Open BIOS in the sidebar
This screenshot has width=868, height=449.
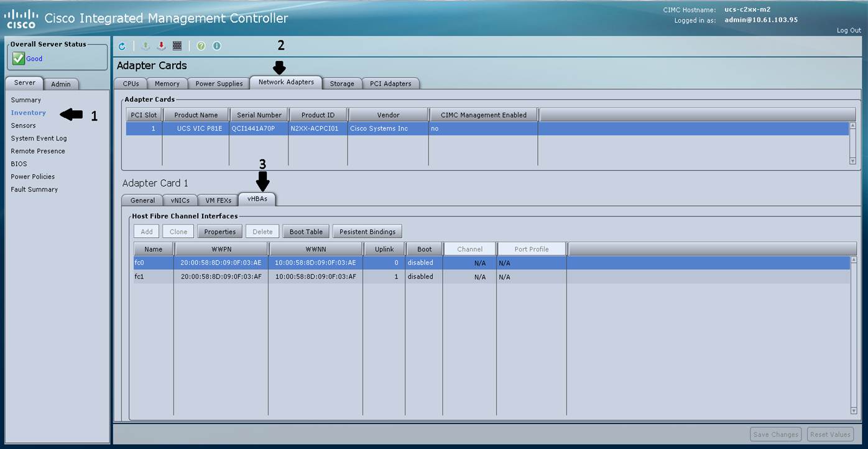point(19,164)
